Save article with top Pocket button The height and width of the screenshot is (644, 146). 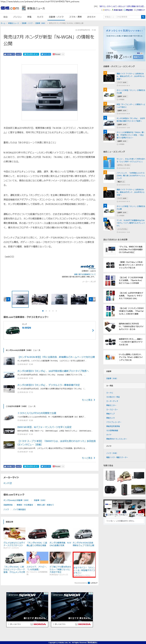tap(57, 54)
